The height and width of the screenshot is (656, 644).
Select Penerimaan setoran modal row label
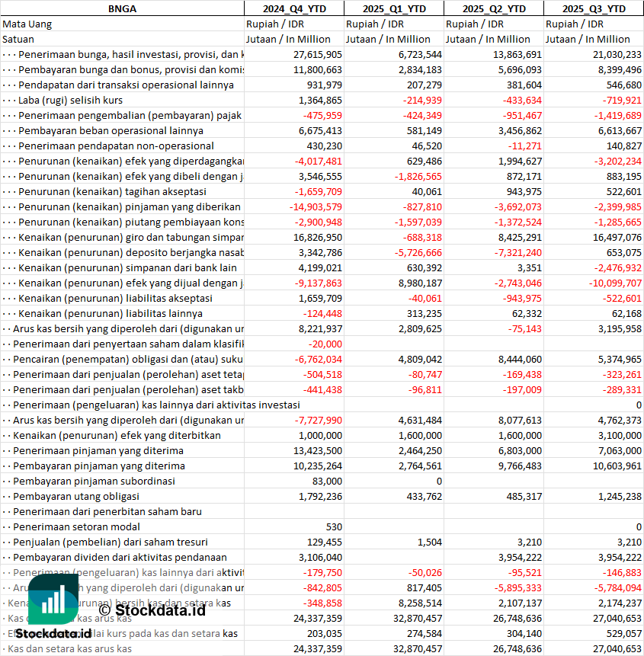point(76,527)
